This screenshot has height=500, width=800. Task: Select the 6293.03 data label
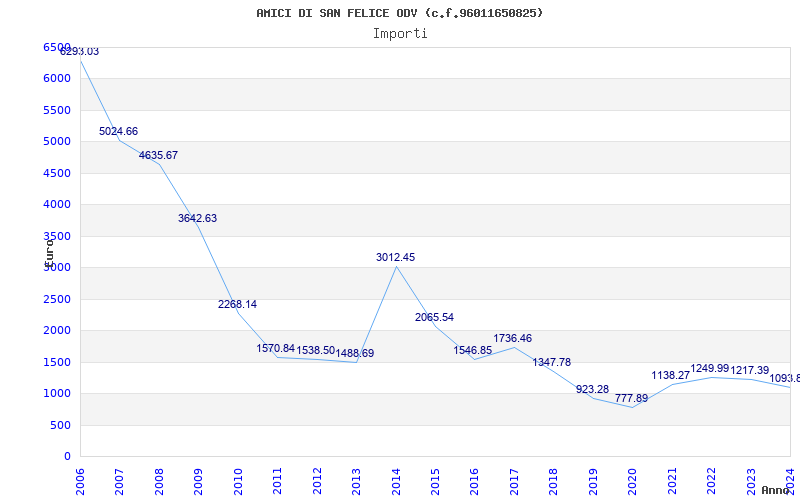(x=80, y=52)
